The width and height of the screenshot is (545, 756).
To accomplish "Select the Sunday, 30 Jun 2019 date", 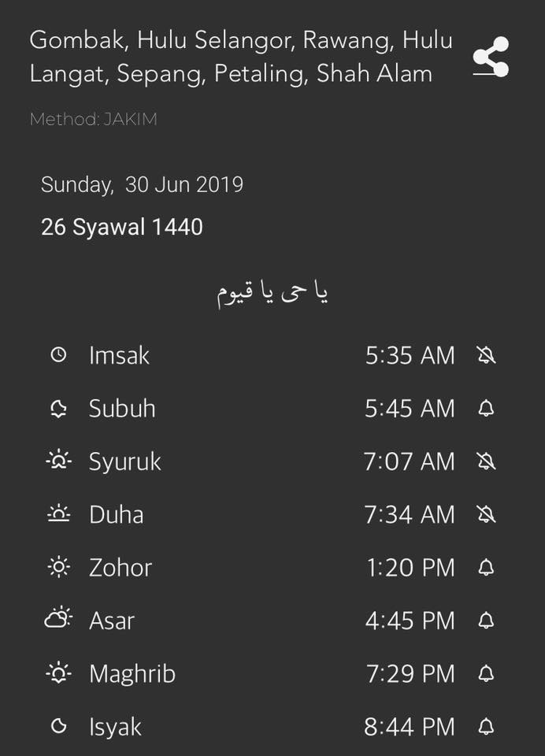I will 143,184.
